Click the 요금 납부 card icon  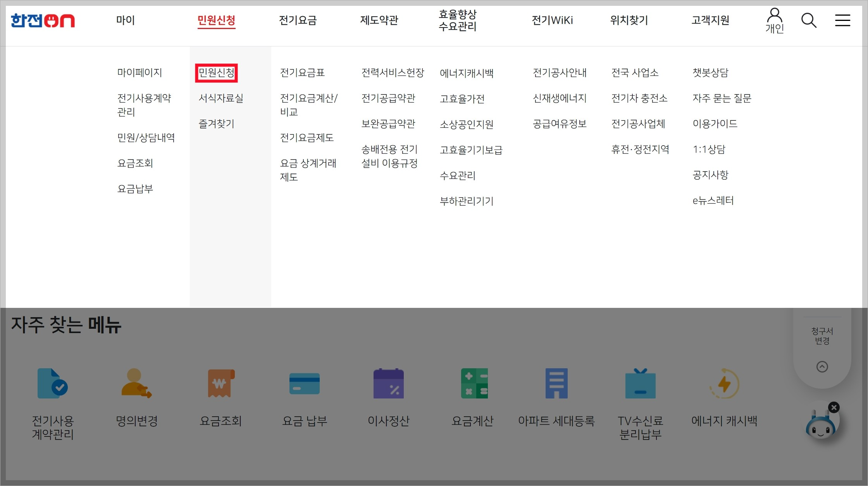pos(305,383)
